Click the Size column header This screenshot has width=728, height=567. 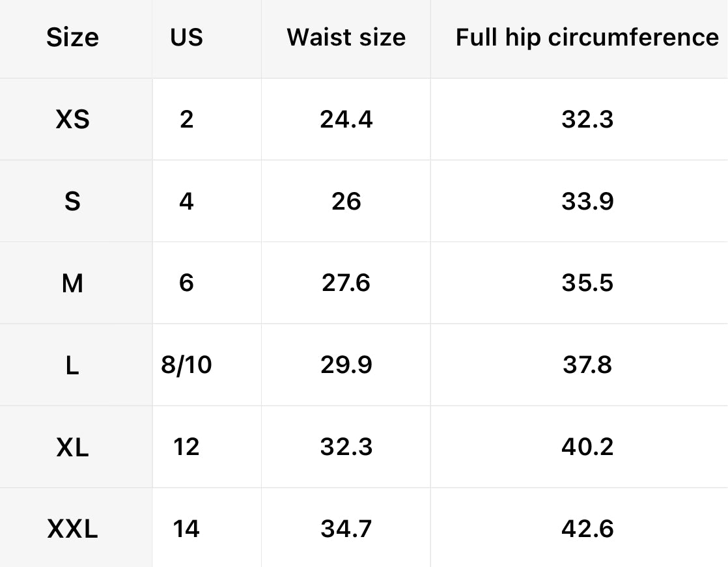point(72,38)
